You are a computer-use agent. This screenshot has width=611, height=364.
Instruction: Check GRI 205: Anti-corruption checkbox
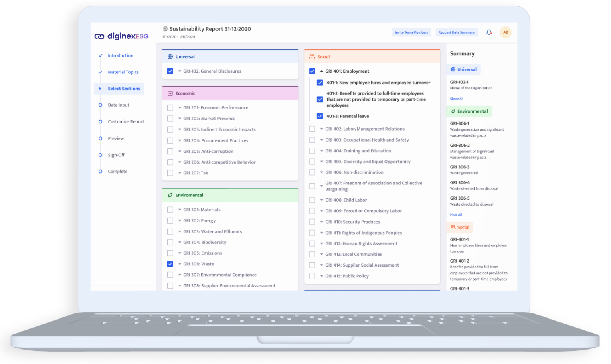tap(170, 152)
